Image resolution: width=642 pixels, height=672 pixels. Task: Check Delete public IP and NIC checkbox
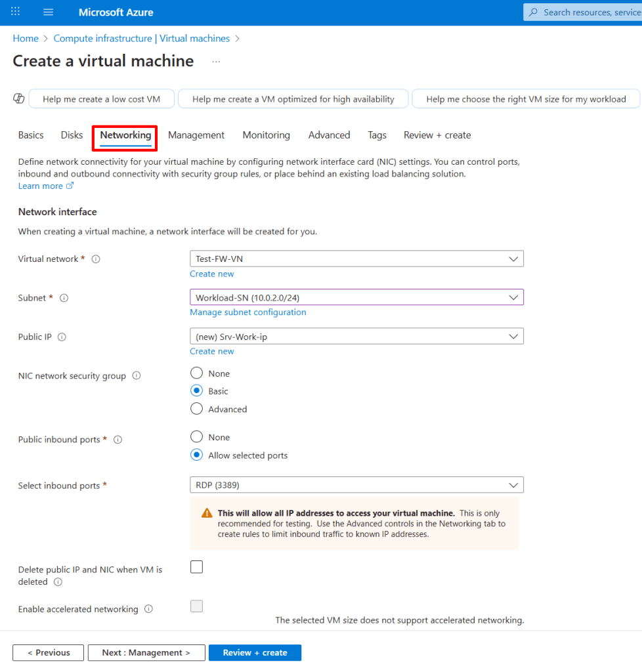(196, 568)
